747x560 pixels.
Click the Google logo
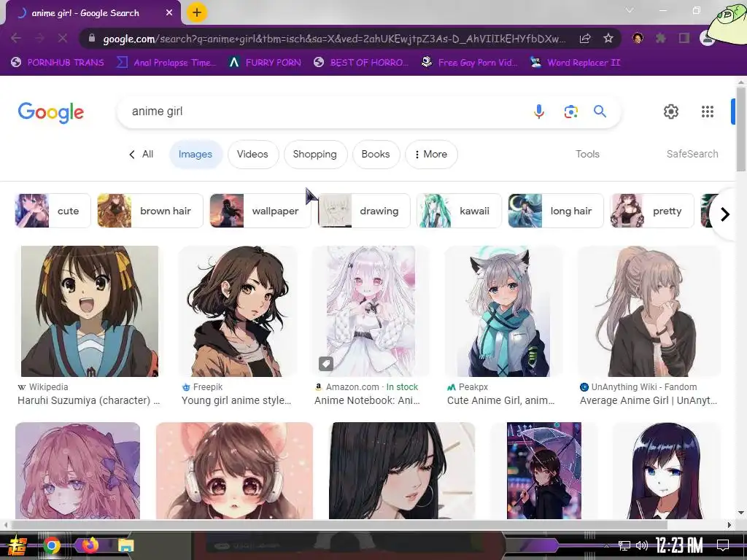pyautogui.click(x=51, y=112)
